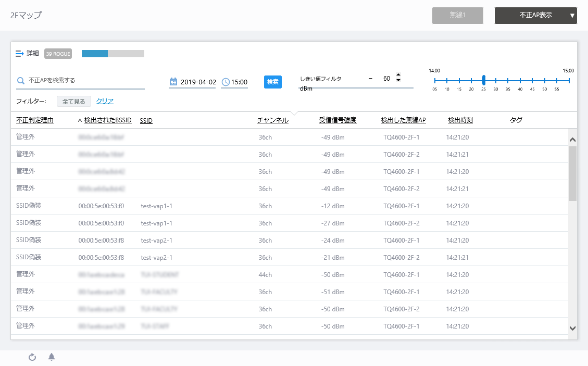Screen dimensions: 588x366
Task: Sort table by 受信信号強度 column
Action: 337,120
